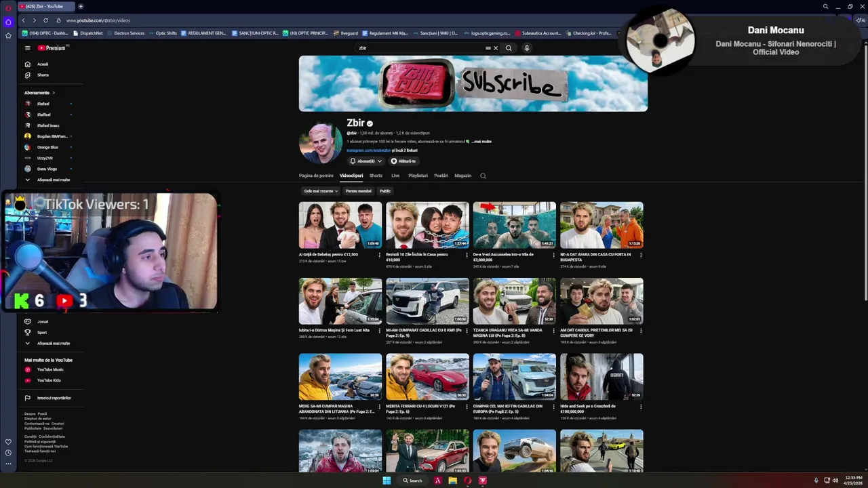
Task: Open the Cele mai recente sort dropdown
Action: (320, 191)
